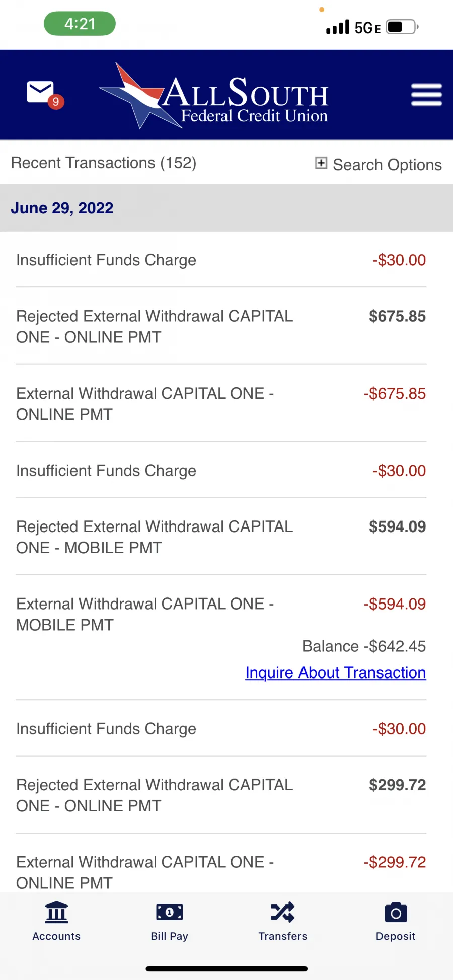Open Rejected External Withdrawal $299.72 transaction
453x980 pixels.
coord(221,795)
